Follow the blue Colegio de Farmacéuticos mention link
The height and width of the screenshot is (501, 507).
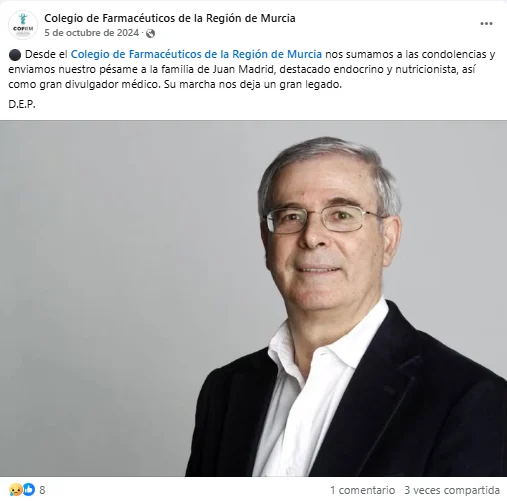click(x=196, y=54)
